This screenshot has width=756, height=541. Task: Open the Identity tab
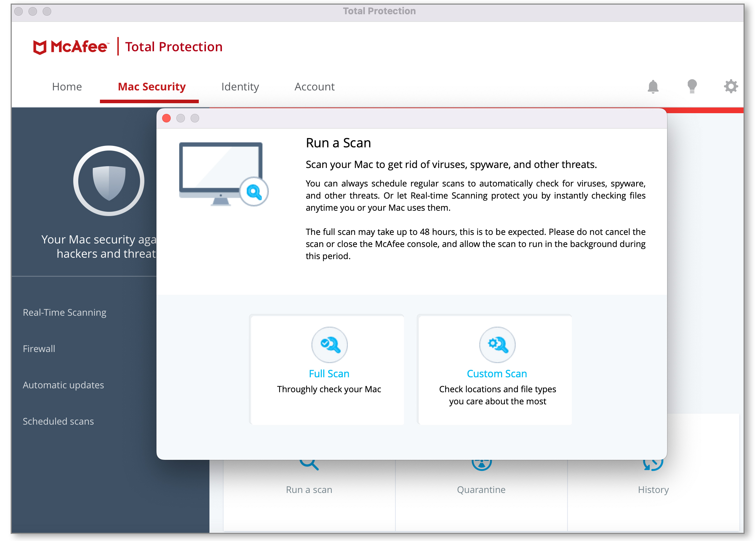[x=240, y=86]
